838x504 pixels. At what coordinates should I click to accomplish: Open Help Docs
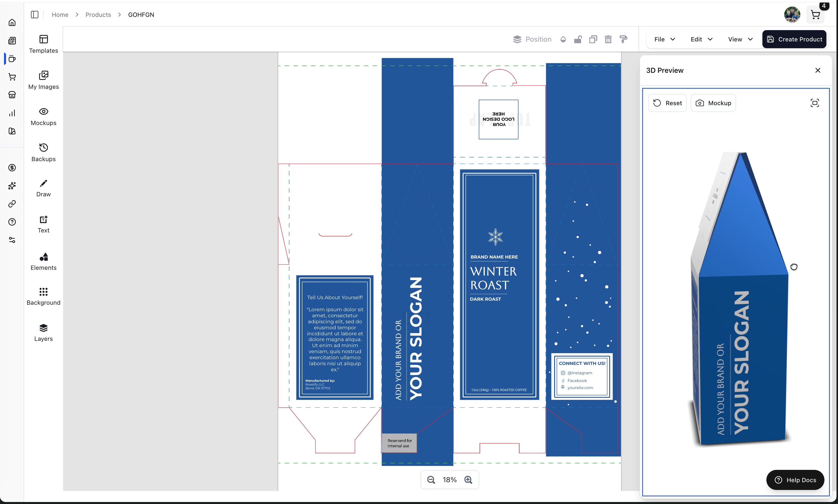tap(795, 480)
